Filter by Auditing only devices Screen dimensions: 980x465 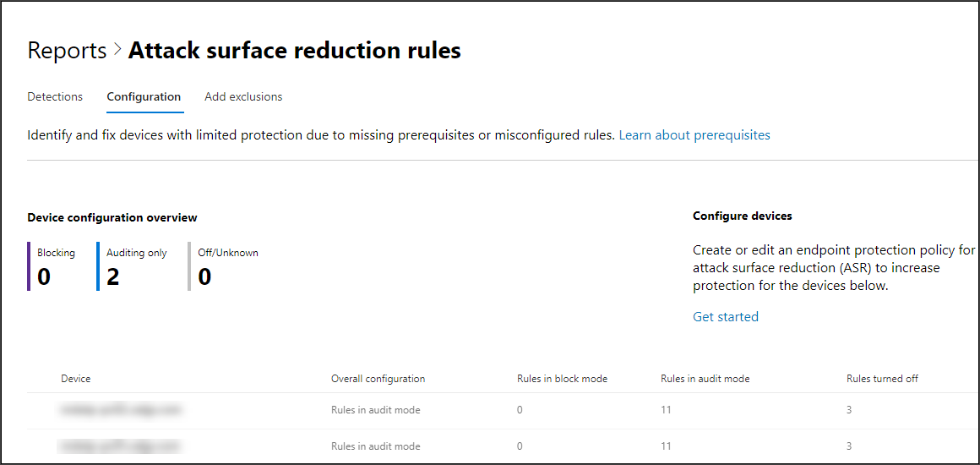[x=136, y=266]
